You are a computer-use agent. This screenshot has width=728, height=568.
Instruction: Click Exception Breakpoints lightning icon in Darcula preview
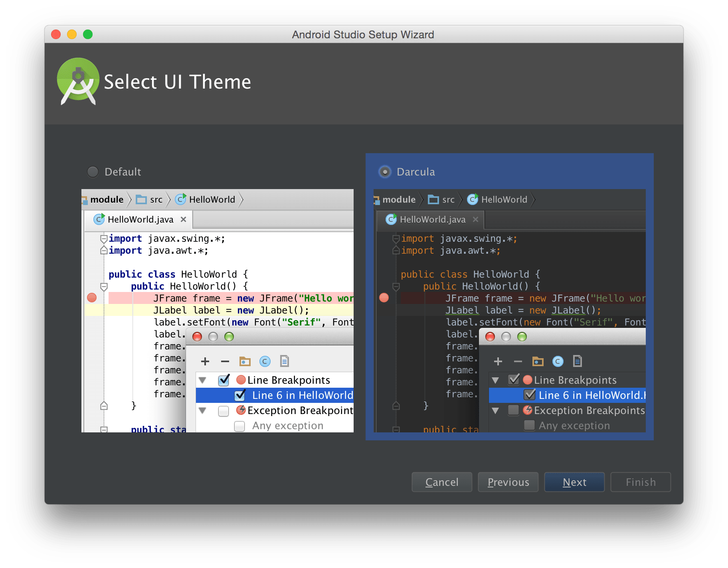[x=528, y=410]
